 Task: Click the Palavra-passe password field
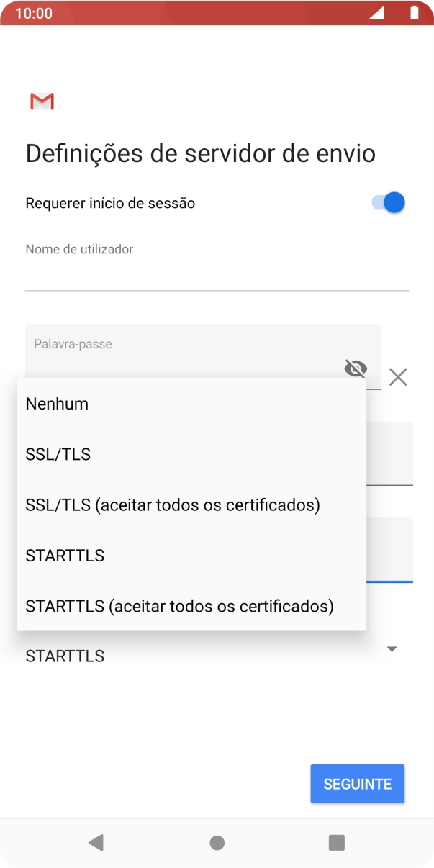pos(180,343)
